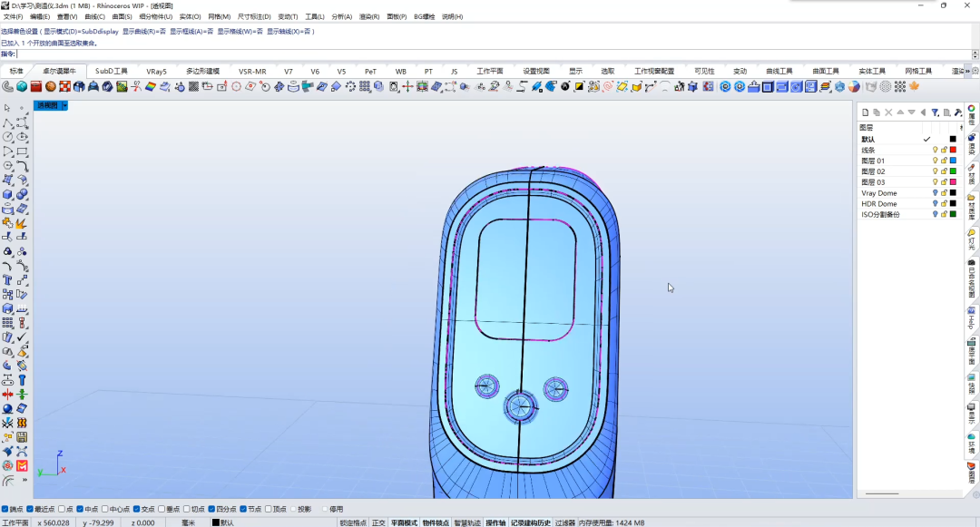Click the gray moon-shaped first toolbar icon
Viewport: 980px width, 527px height.
(8, 87)
